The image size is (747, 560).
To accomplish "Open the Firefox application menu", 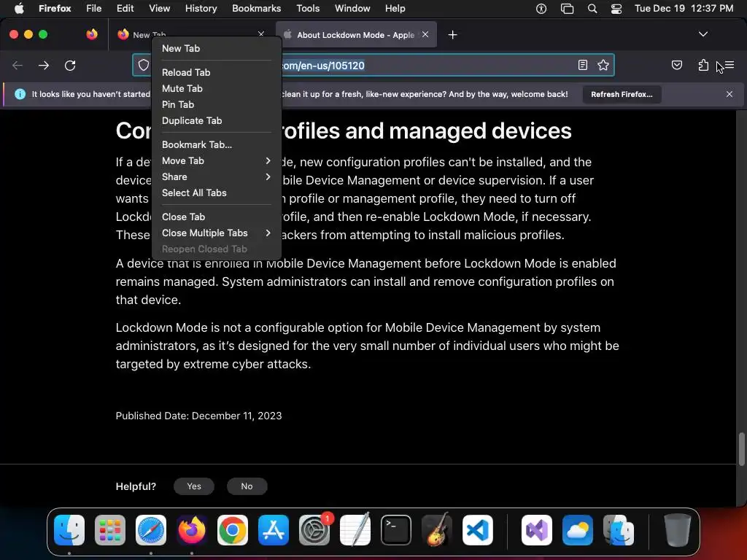I will (x=729, y=65).
